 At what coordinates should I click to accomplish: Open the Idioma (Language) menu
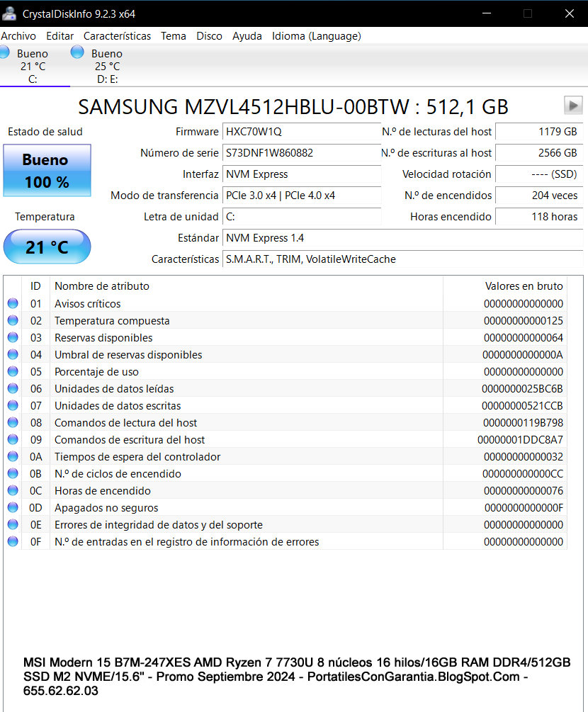pyautogui.click(x=317, y=36)
